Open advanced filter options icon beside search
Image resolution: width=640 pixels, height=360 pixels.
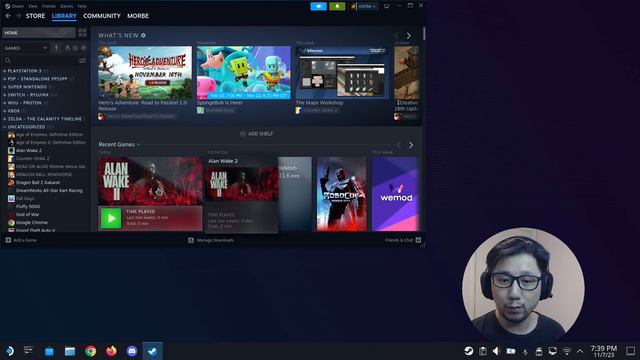coord(82,60)
